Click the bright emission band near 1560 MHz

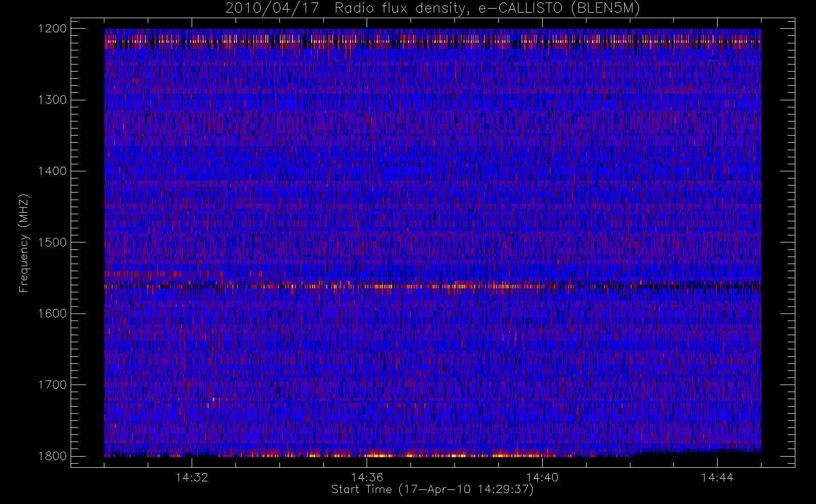point(433,286)
